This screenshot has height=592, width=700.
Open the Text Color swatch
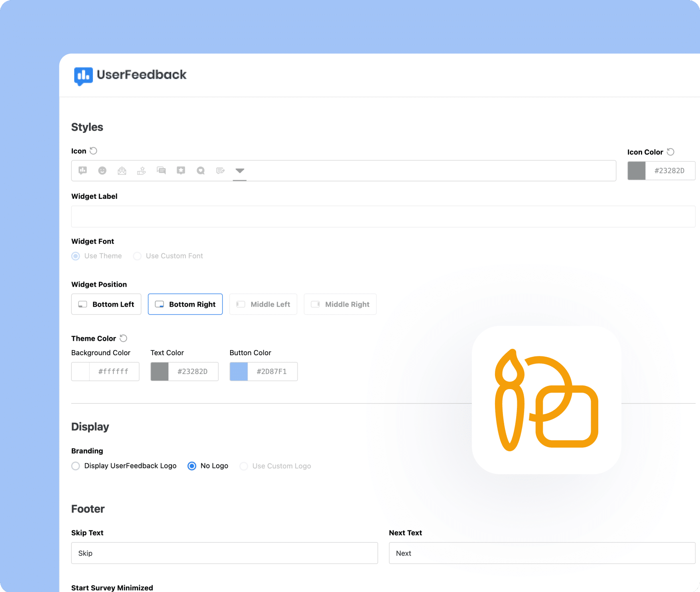click(x=160, y=372)
